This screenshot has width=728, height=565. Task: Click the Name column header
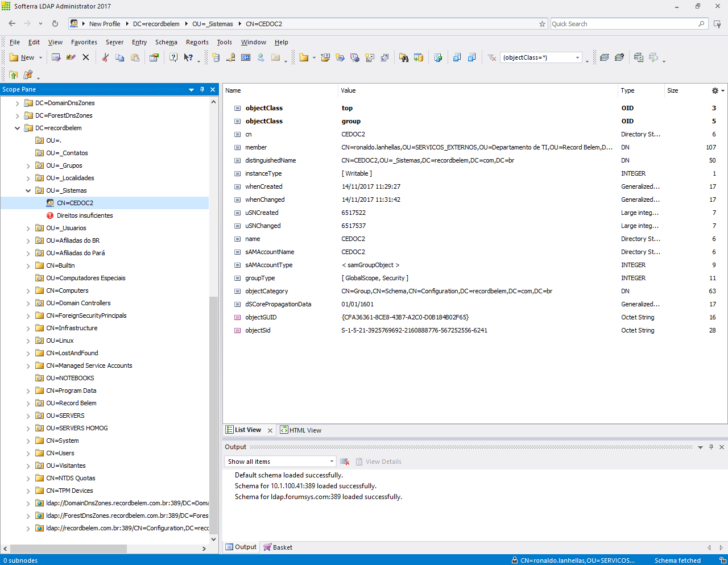pyautogui.click(x=280, y=90)
